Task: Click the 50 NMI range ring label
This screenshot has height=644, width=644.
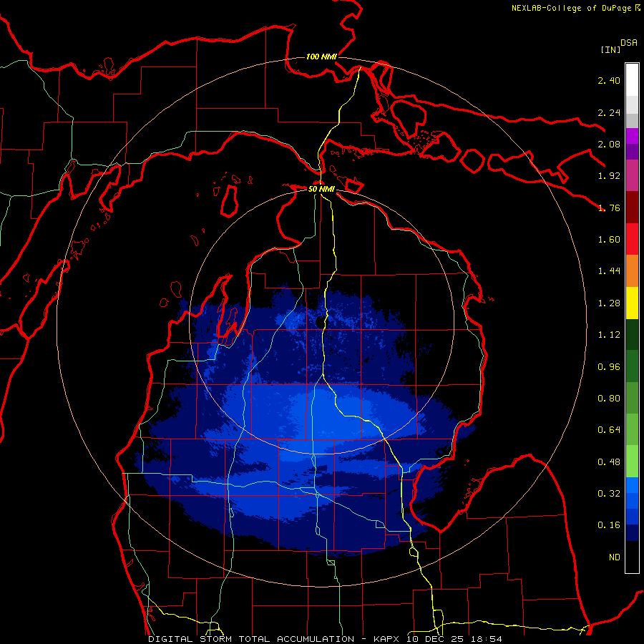Action: point(321,189)
